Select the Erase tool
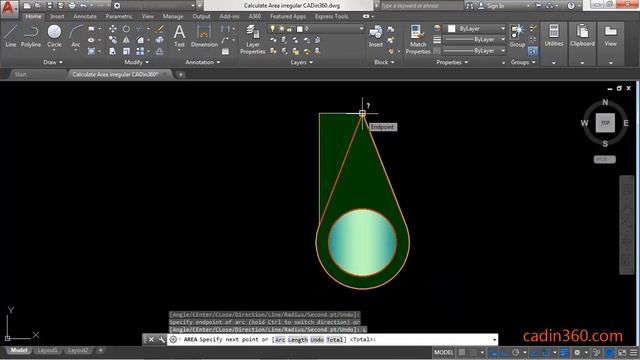Image resolution: width=640 pixels, height=360 pixels. (160, 29)
